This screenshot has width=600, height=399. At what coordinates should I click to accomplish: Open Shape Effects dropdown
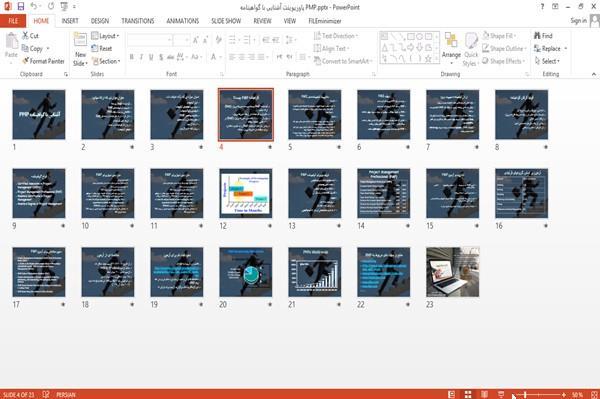(504, 61)
